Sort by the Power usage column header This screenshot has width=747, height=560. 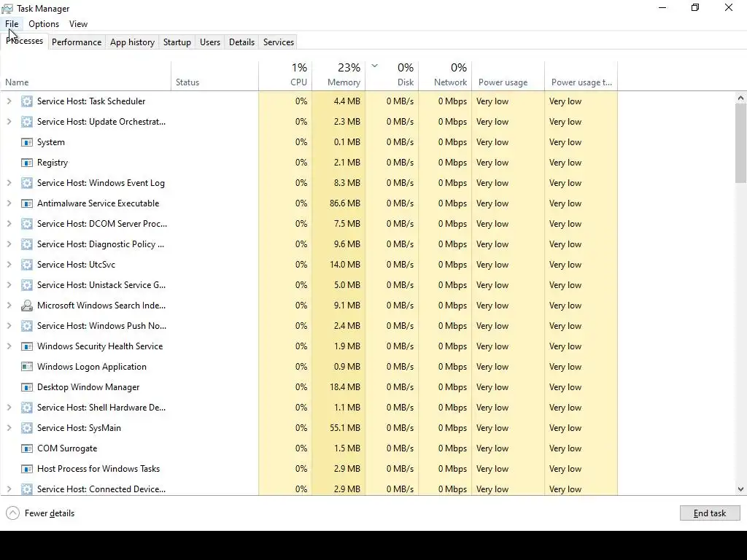508,76
